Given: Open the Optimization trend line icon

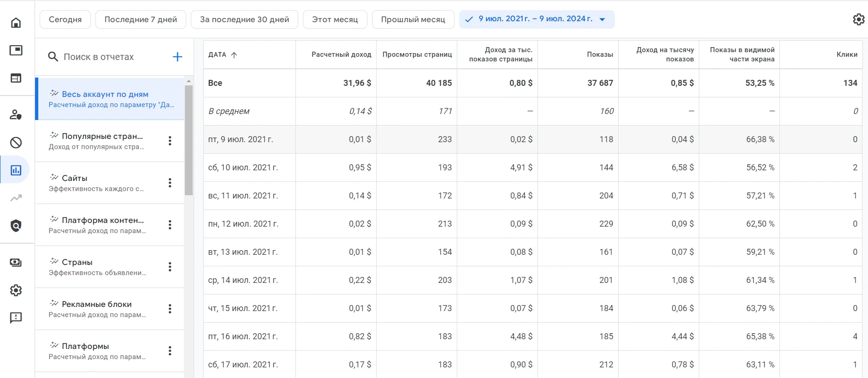Looking at the screenshot, I should coord(16,198).
